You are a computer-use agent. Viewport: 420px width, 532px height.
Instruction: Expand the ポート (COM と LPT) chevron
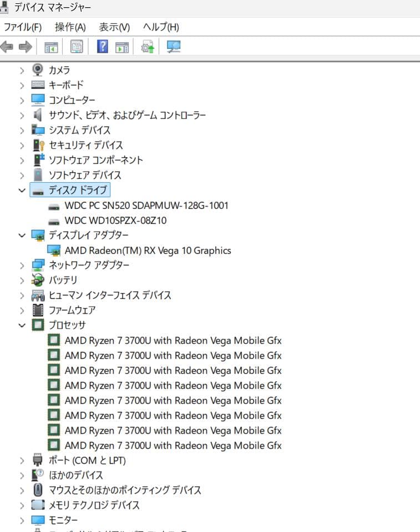point(22,460)
